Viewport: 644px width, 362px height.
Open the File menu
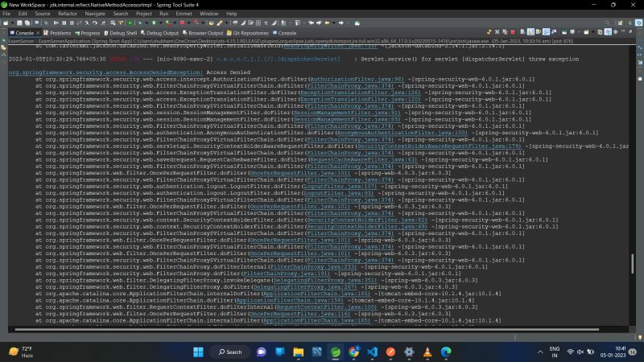[6, 14]
